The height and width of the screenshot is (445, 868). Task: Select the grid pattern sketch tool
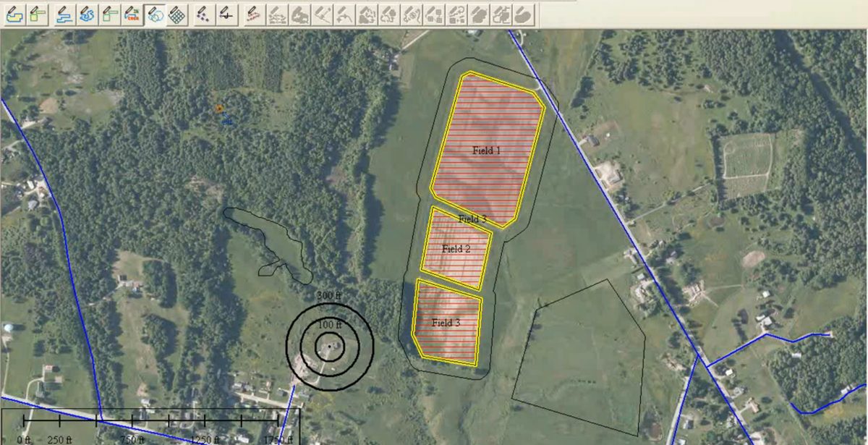point(176,14)
